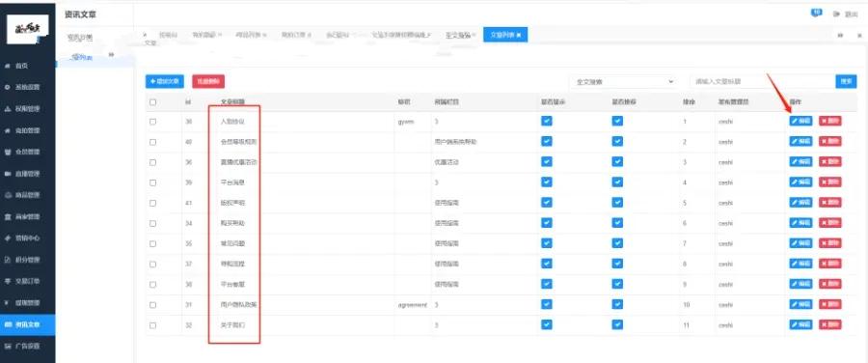This screenshot has width=868, height=363.
Task: Click the blue 增加文章 add button
Action: pos(165,81)
